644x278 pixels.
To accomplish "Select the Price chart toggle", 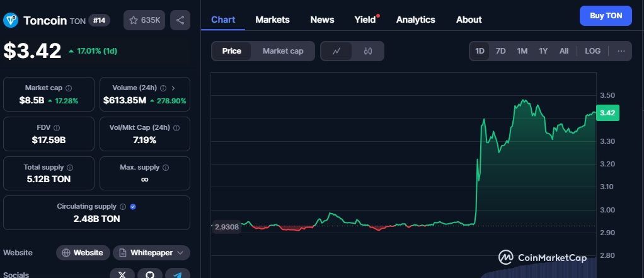I will [x=232, y=51].
